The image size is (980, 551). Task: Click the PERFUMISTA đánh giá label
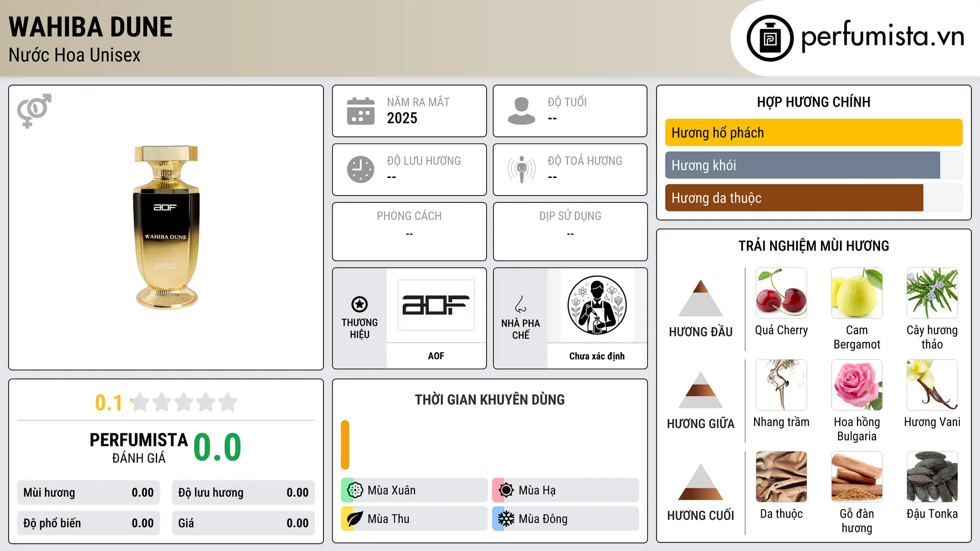139,448
